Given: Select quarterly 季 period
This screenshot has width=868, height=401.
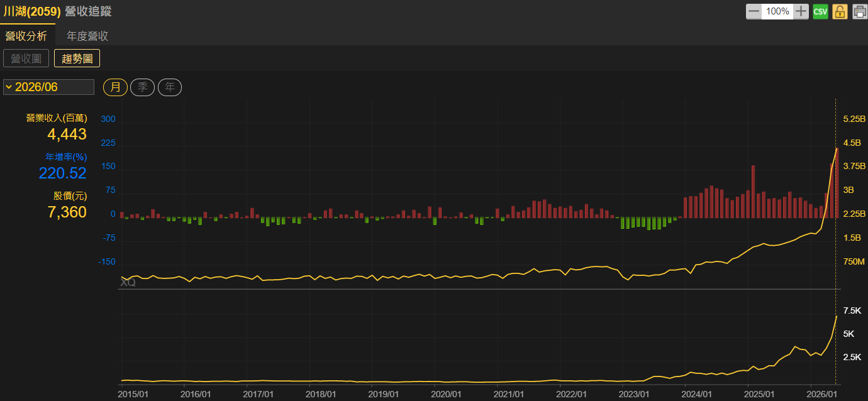Looking at the screenshot, I should (142, 87).
